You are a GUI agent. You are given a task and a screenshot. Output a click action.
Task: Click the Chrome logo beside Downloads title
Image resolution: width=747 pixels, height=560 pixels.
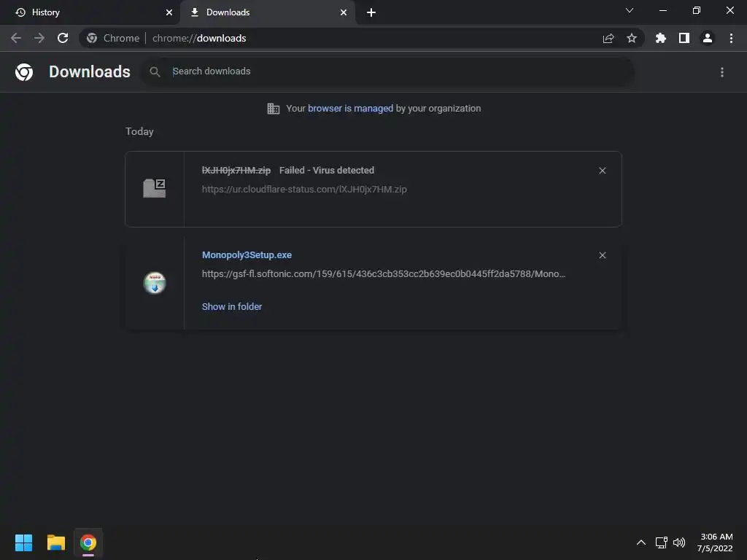point(24,72)
